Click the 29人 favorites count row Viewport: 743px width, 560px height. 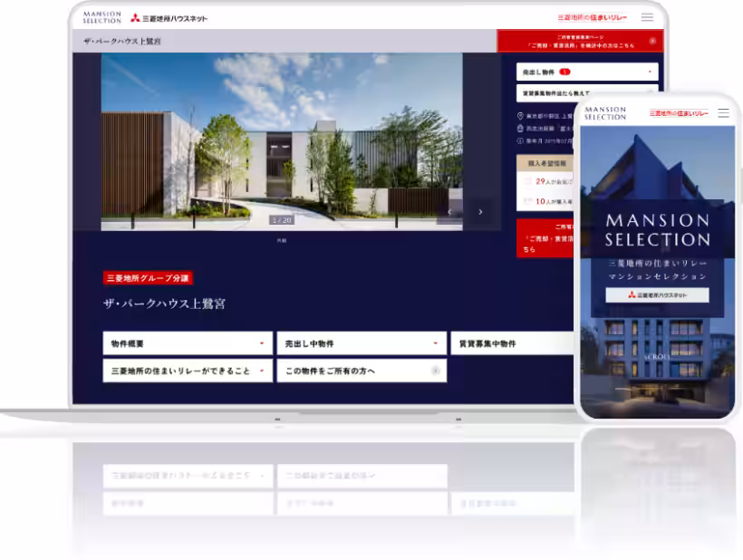point(548,181)
